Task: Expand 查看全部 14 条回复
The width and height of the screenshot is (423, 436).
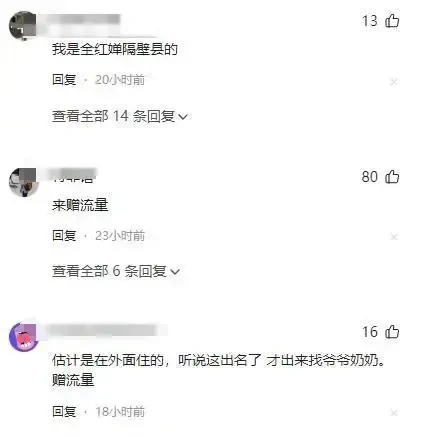Action: [120, 116]
